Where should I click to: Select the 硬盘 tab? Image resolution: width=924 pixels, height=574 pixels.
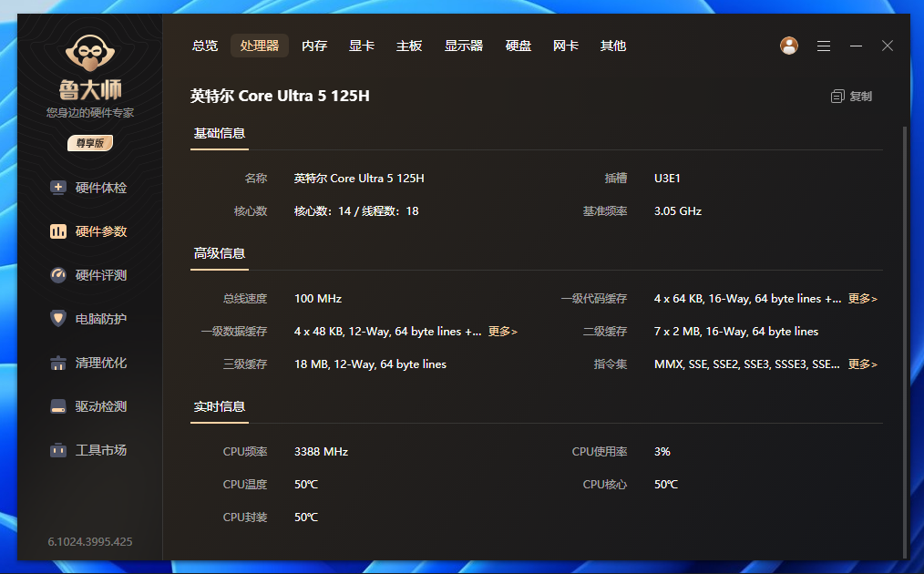pyautogui.click(x=518, y=46)
